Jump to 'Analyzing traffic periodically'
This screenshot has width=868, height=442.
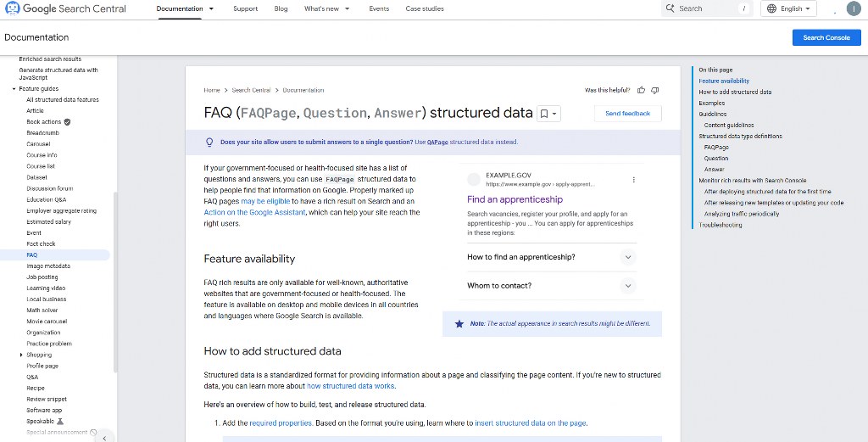742,214
